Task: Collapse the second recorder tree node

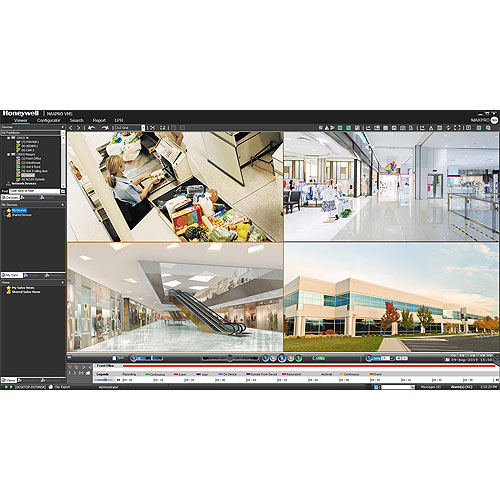Action: coord(9,155)
